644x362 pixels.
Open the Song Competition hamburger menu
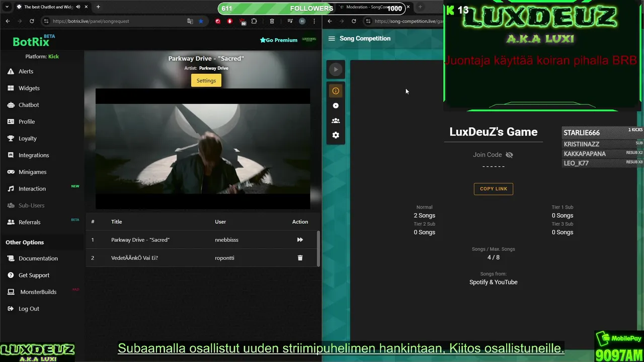(332, 39)
